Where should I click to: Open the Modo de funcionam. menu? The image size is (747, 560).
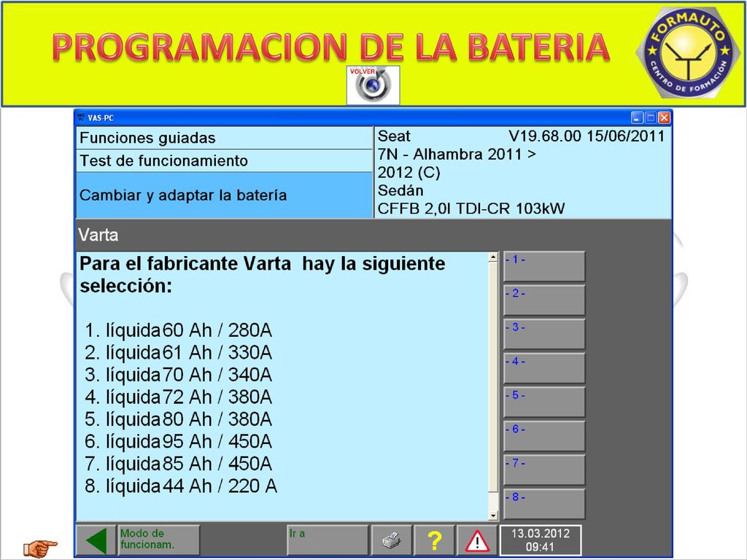click(x=158, y=540)
